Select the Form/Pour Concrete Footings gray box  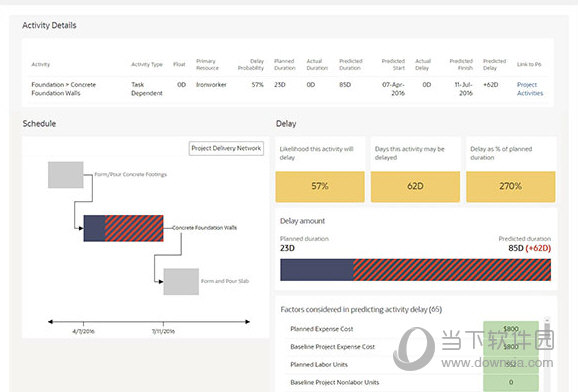[x=66, y=175]
